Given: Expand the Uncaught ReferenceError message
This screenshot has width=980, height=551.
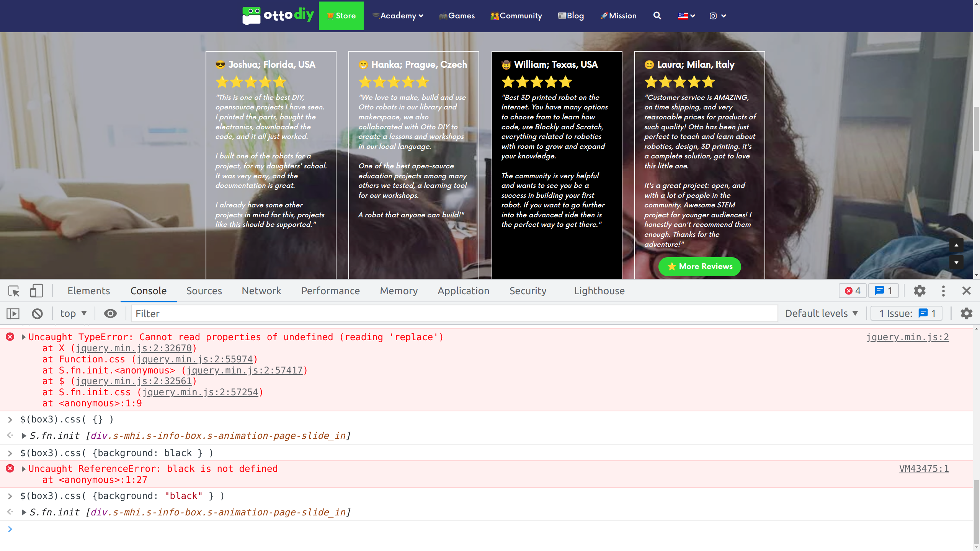Looking at the screenshot, I should click(24, 469).
